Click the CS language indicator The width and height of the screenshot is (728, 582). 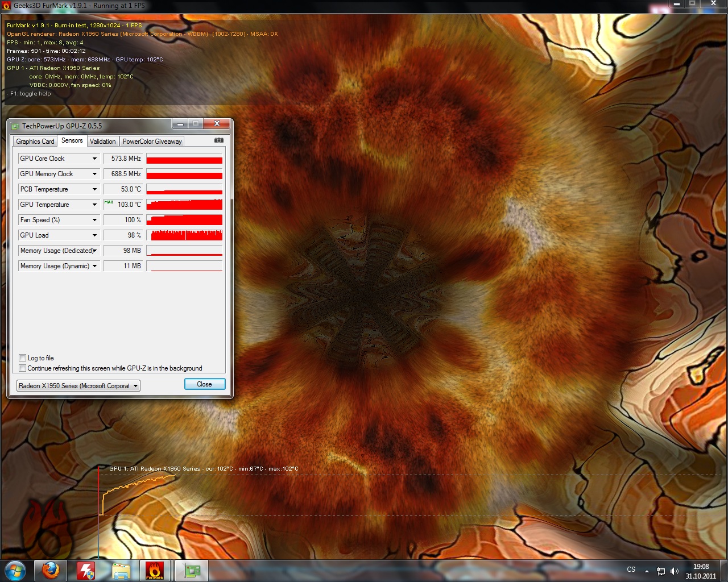click(x=631, y=569)
